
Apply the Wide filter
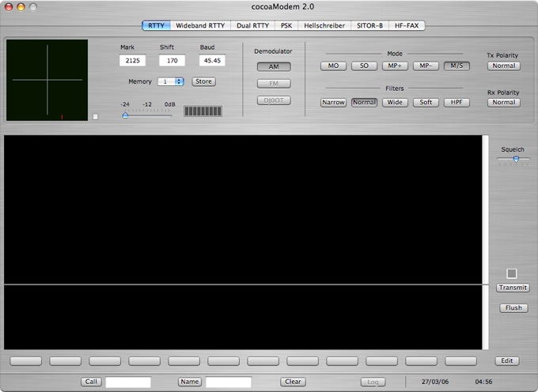395,103
